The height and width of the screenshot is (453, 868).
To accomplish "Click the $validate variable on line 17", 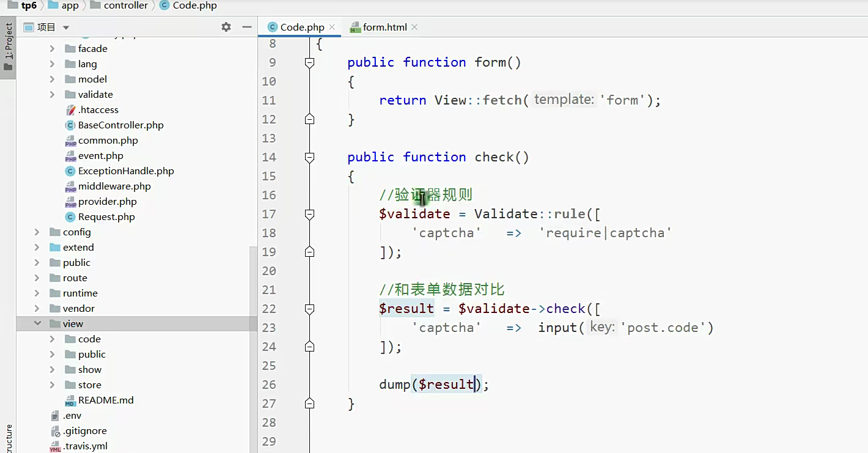I will click(414, 214).
